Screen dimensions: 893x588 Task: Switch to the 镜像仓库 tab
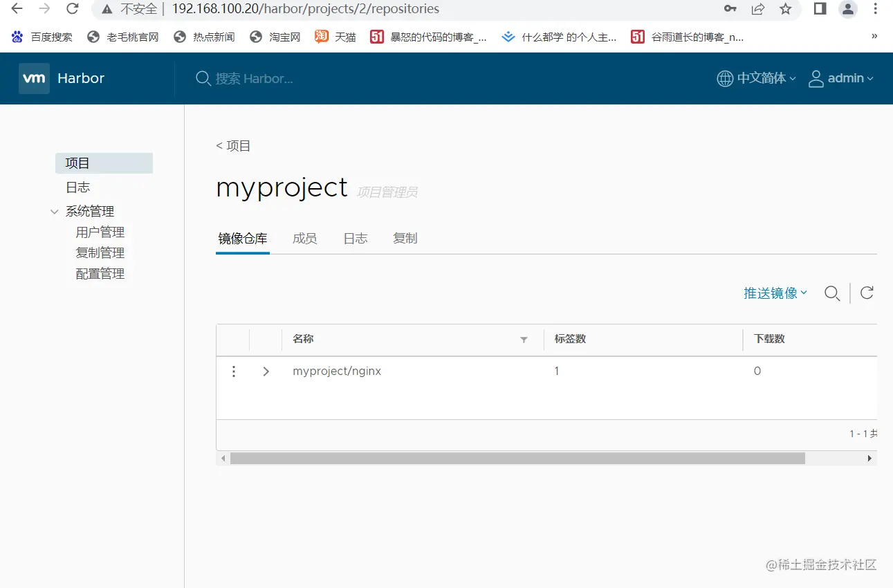[243, 239]
